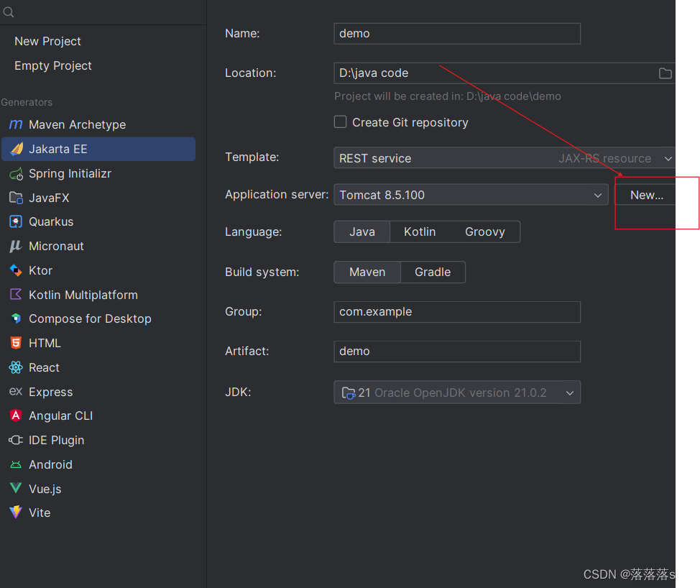The image size is (700, 588).
Task: Click the Kotlin Multiplatform icon
Action: (x=16, y=294)
